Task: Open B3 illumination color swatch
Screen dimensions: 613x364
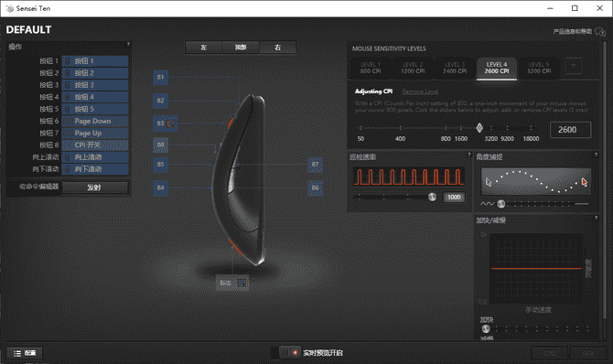Action: tap(171, 123)
